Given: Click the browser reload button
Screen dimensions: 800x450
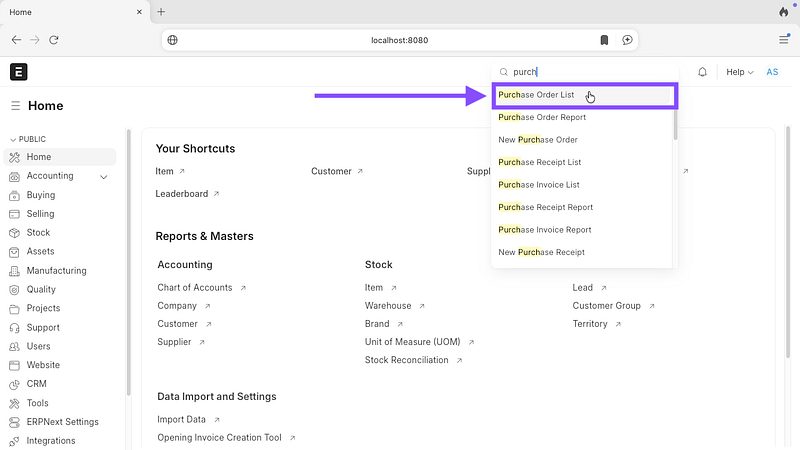Looking at the screenshot, I should click(54, 40).
